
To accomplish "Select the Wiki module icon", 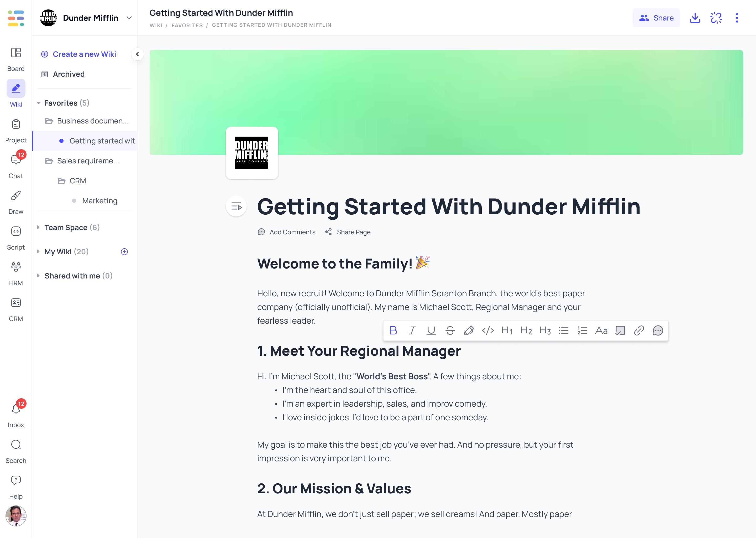I will click(16, 88).
